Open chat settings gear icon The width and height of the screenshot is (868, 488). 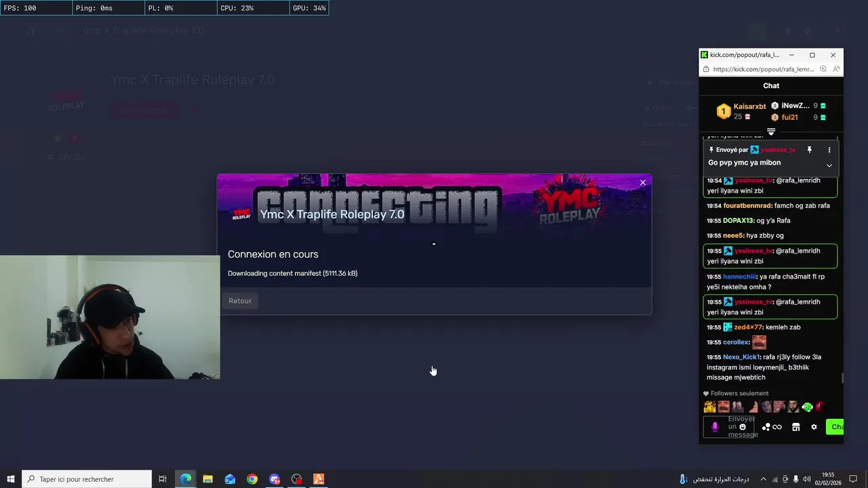point(814,427)
